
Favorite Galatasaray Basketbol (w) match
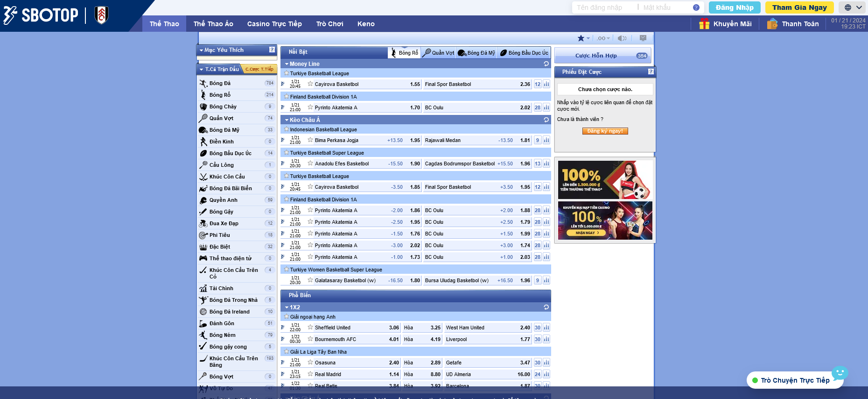310,280
